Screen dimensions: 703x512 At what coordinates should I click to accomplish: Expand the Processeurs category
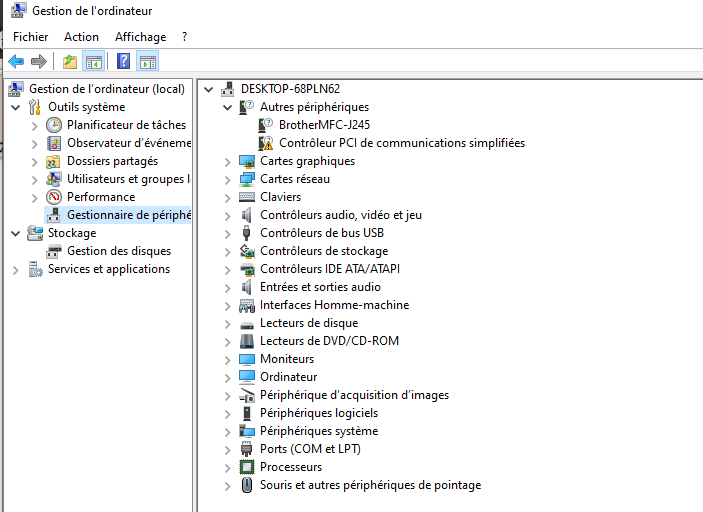pos(227,468)
